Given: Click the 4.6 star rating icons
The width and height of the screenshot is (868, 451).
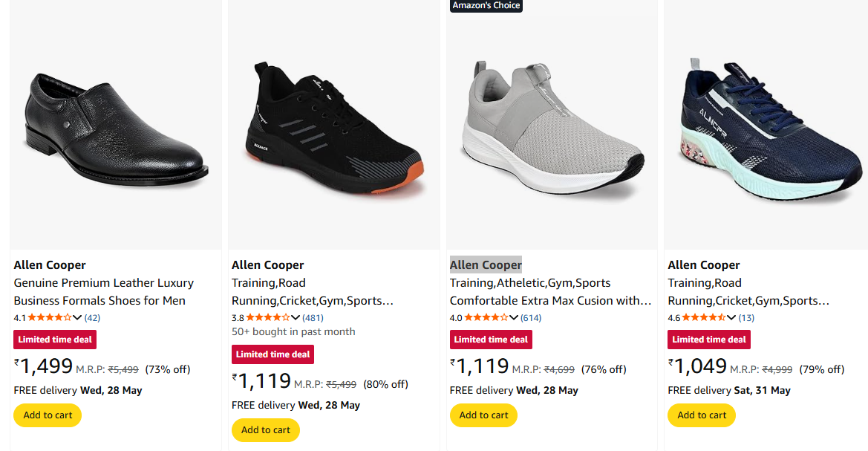Looking at the screenshot, I should coord(704,317).
